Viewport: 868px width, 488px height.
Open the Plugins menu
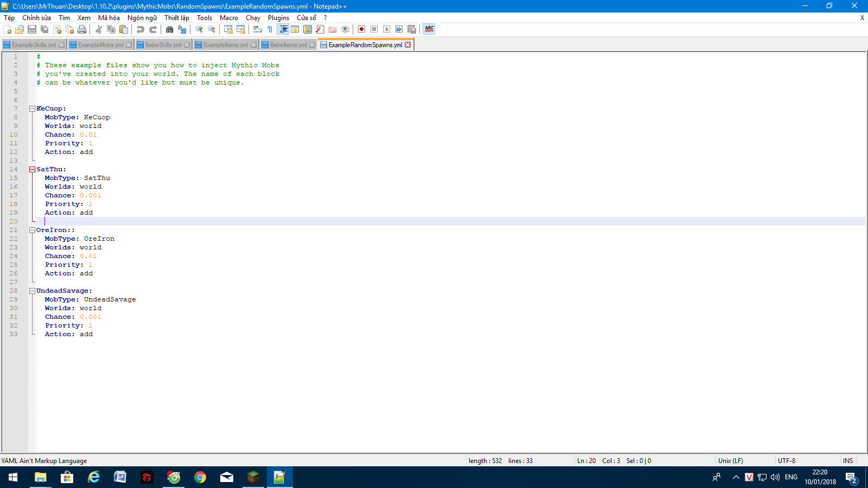[278, 18]
